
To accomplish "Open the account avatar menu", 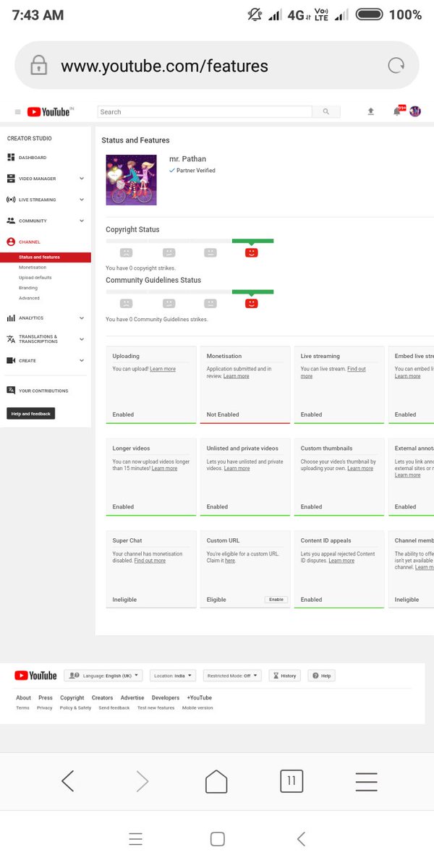I will pos(415,111).
